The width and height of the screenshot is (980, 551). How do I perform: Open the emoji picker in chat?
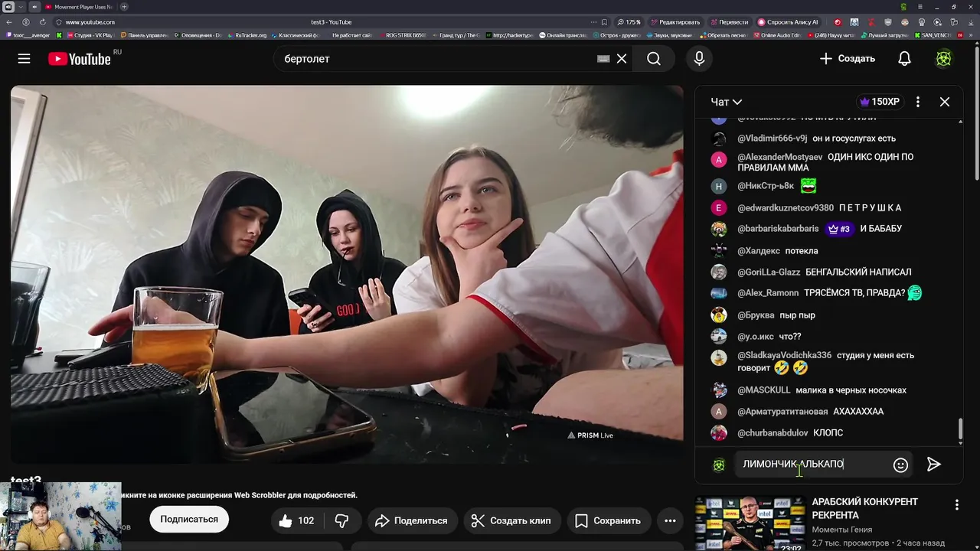(x=900, y=465)
